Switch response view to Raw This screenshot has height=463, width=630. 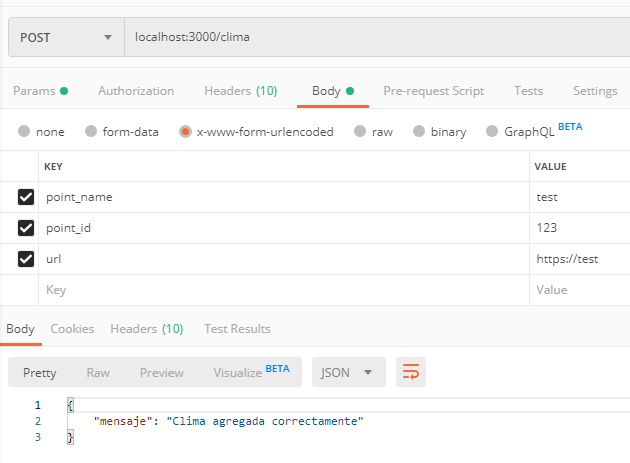click(98, 372)
